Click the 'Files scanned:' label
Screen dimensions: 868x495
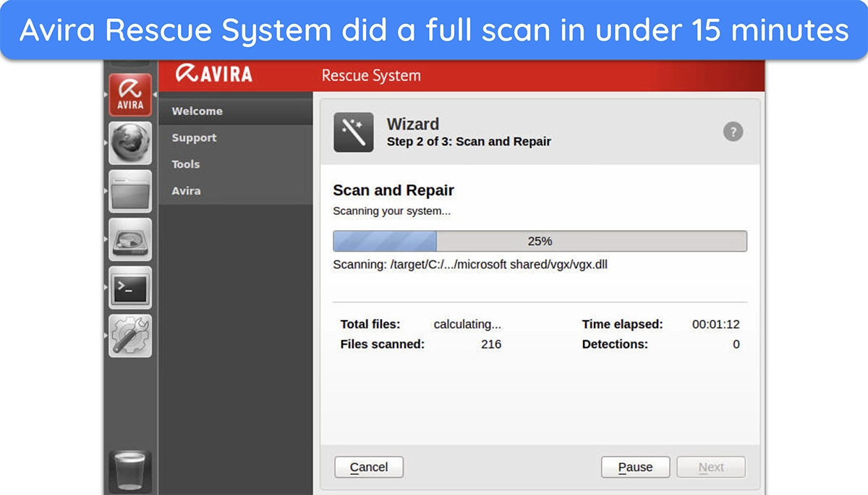(382, 344)
